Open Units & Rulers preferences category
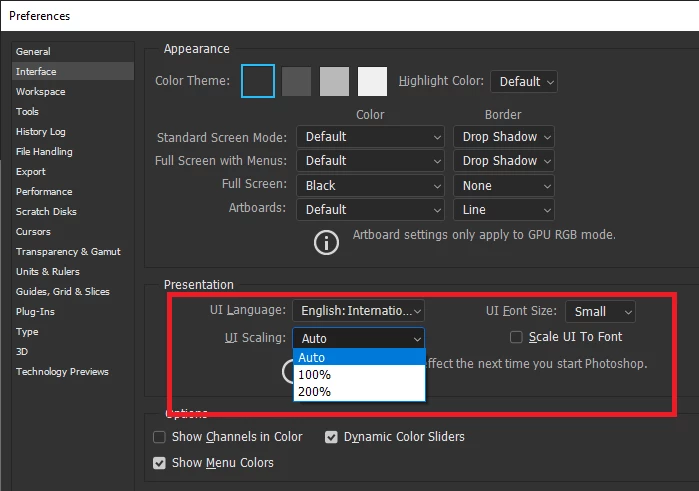Screen dimensions: 699x491 (73, 272)
